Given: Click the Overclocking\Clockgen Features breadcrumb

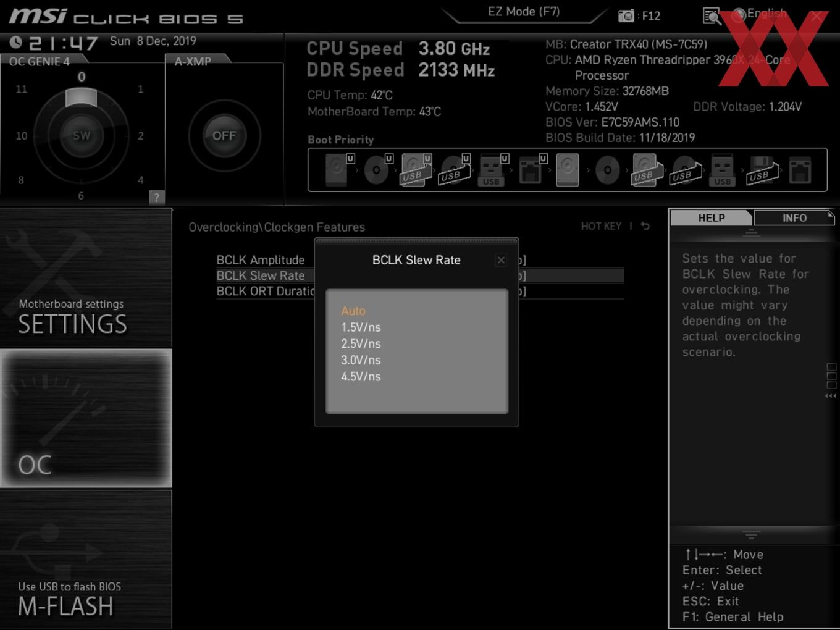Looking at the screenshot, I should coord(277,227).
